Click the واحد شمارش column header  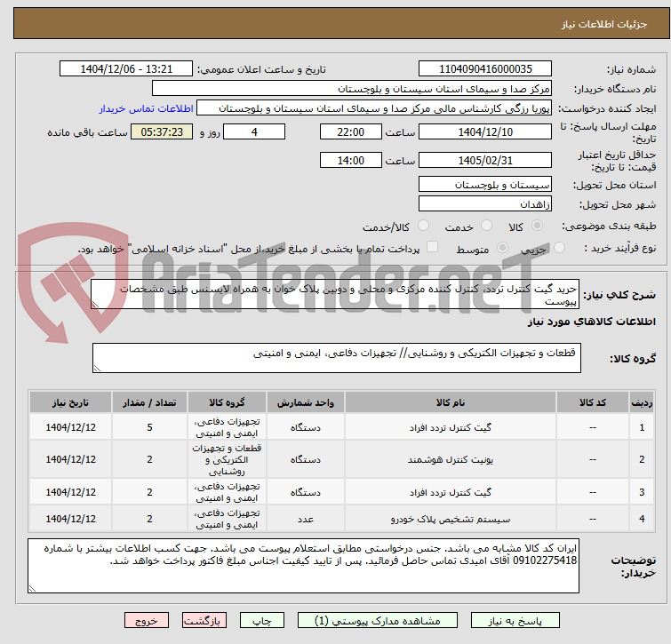pos(306,402)
